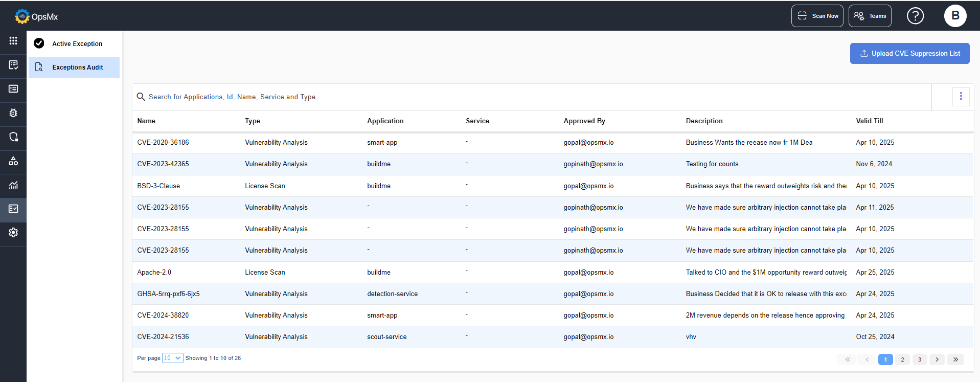Switch to Active Exception tab

pyautogui.click(x=77, y=44)
